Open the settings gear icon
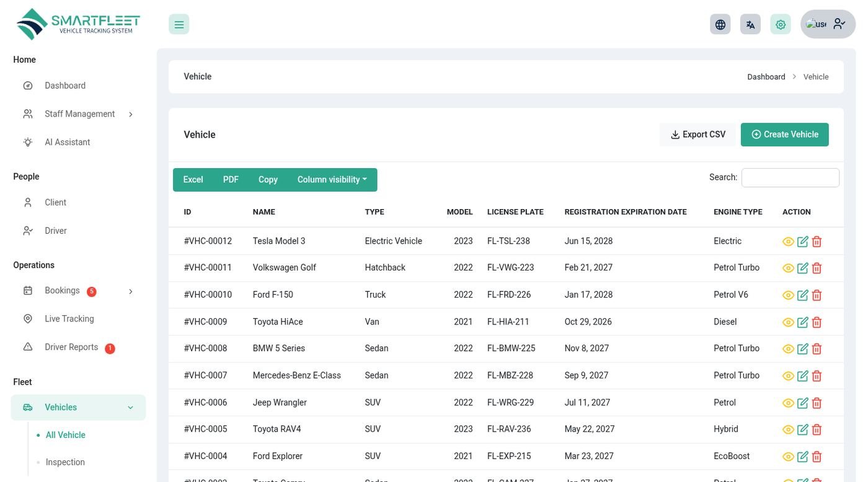This screenshot has width=868, height=482. [x=781, y=24]
